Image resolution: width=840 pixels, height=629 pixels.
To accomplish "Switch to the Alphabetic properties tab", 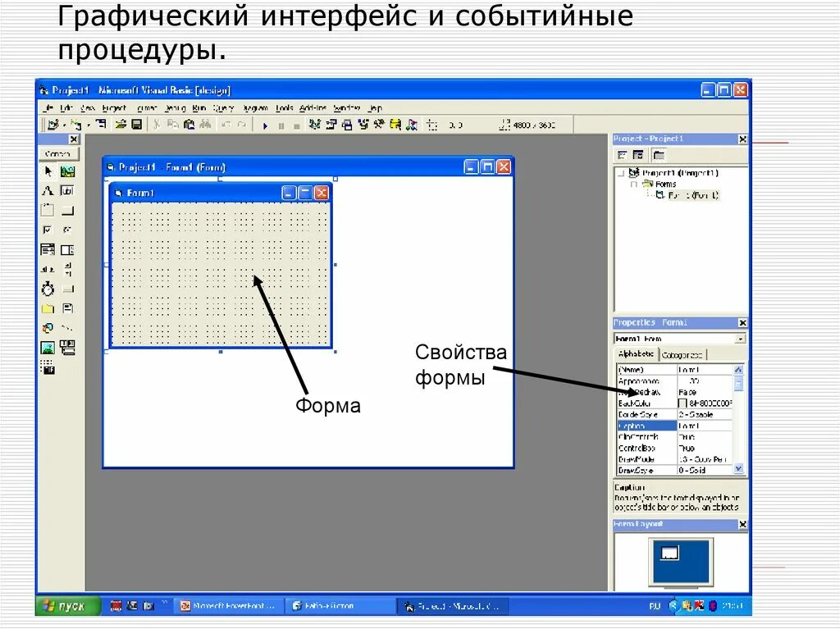I will [636, 354].
